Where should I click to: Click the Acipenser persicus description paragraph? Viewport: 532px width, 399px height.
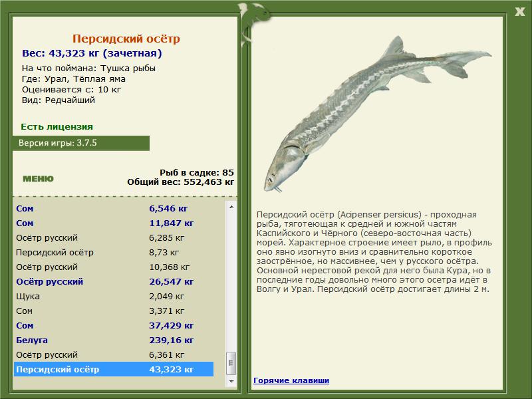click(x=374, y=252)
